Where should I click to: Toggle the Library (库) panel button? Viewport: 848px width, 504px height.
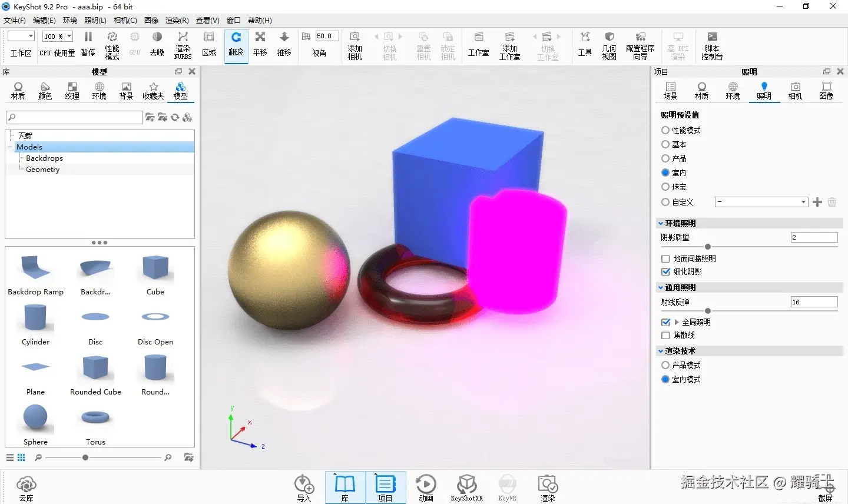point(344,488)
